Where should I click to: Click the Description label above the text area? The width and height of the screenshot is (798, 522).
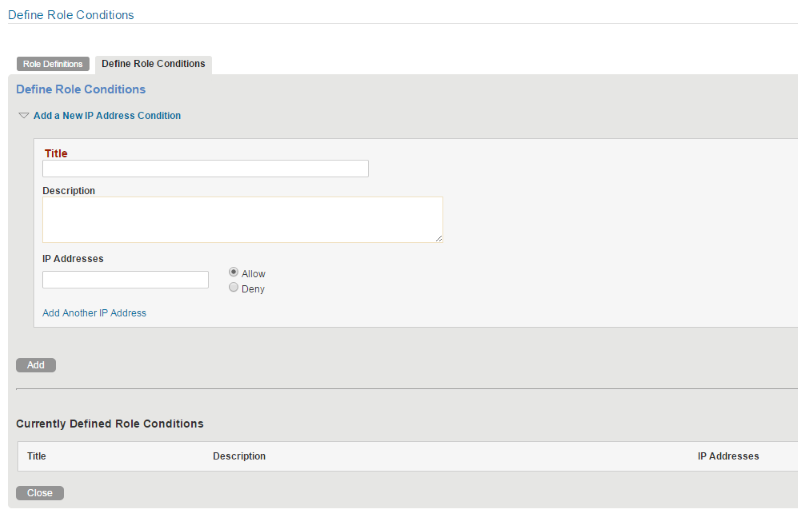(69, 190)
